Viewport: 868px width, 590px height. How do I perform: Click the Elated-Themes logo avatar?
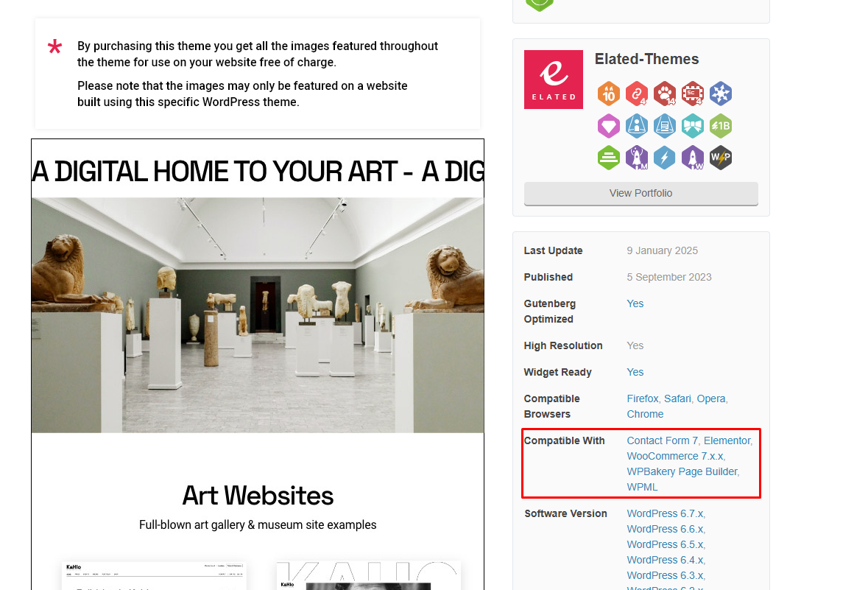[x=553, y=80]
